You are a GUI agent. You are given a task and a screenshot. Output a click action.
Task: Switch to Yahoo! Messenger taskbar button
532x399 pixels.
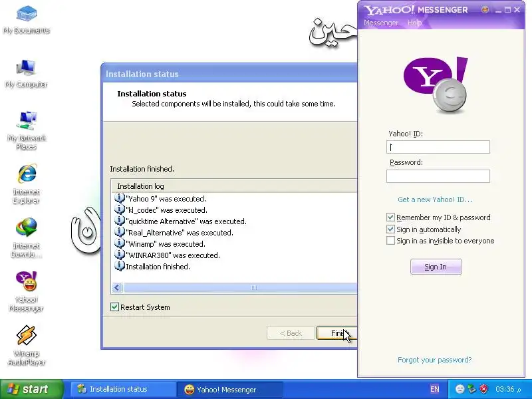230,389
